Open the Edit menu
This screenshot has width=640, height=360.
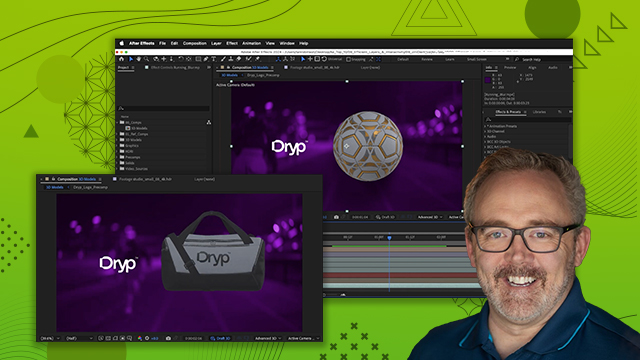point(174,43)
